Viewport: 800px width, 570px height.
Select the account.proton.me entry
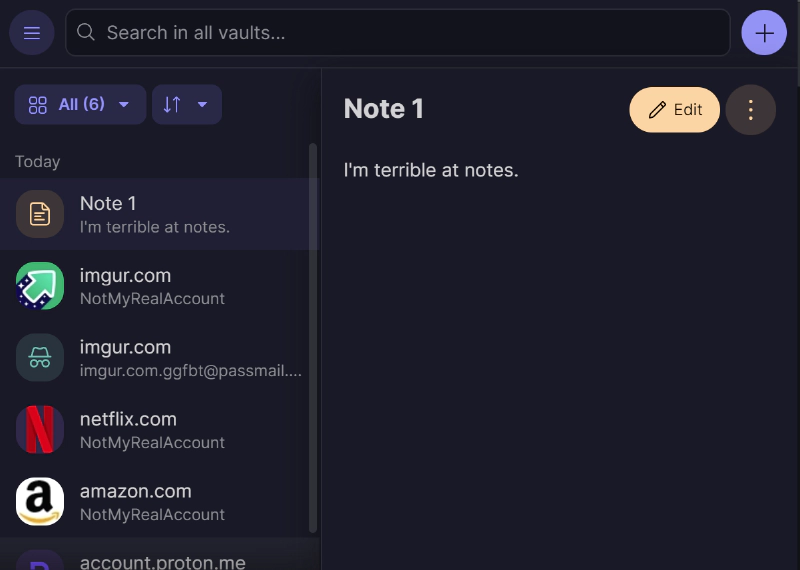[162, 560]
